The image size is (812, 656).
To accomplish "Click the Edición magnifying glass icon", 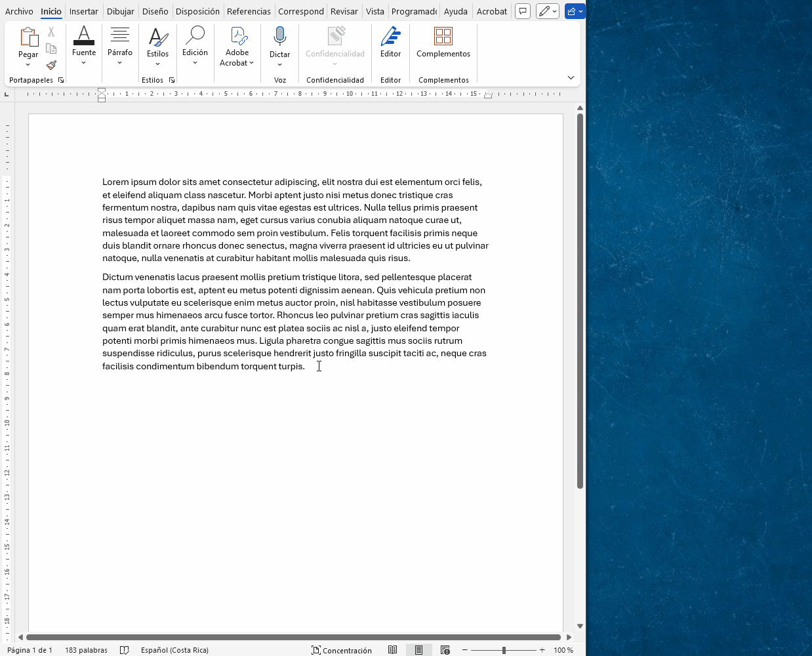I will tap(195, 37).
